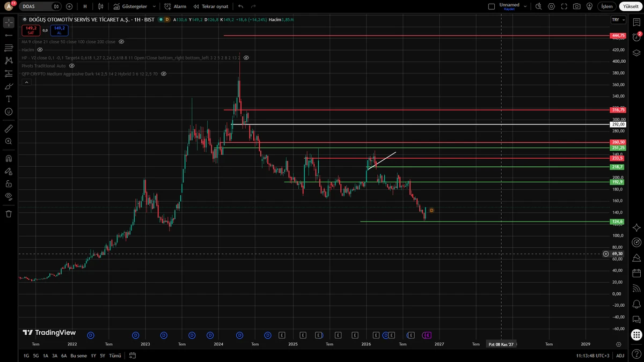Toggle visibility of MA 9 indicator
Image resolution: width=644 pixels, height=362 pixels.
121,41
